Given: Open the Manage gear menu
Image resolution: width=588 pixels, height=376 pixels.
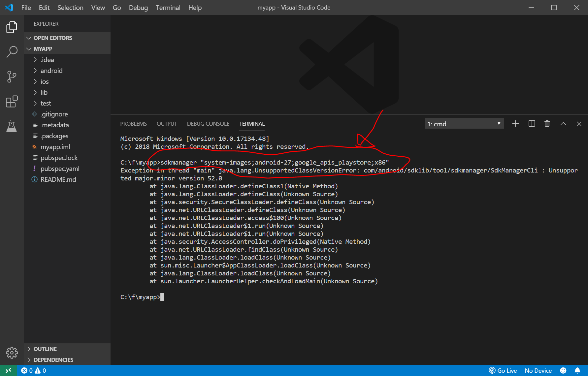Looking at the screenshot, I should [12, 353].
